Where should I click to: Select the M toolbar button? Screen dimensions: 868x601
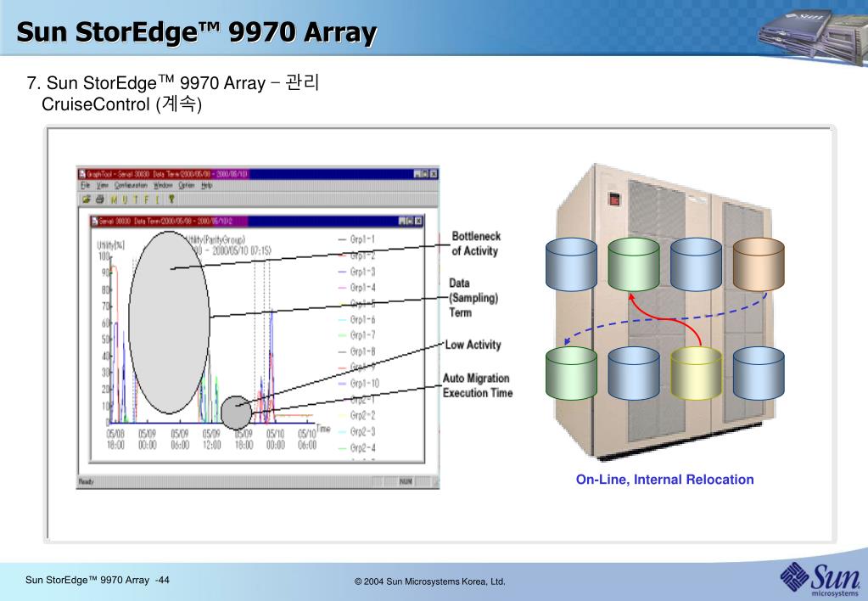[x=114, y=200]
